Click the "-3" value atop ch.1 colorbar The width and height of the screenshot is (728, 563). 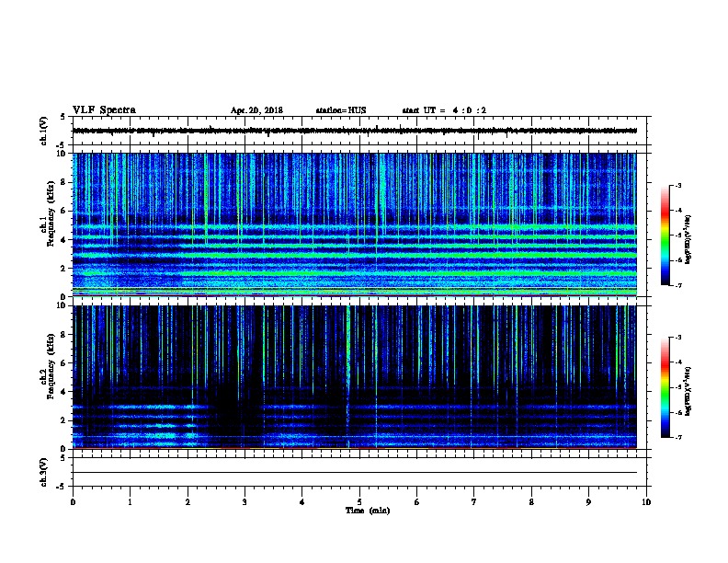(677, 185)
